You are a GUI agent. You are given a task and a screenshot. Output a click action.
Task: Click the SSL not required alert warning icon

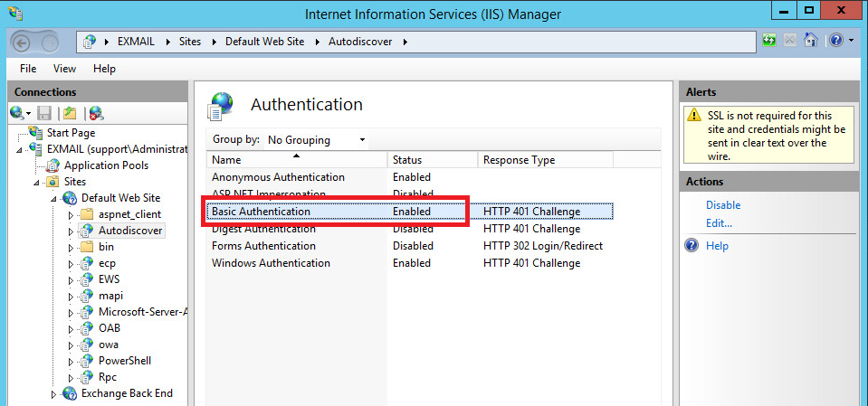693,116
